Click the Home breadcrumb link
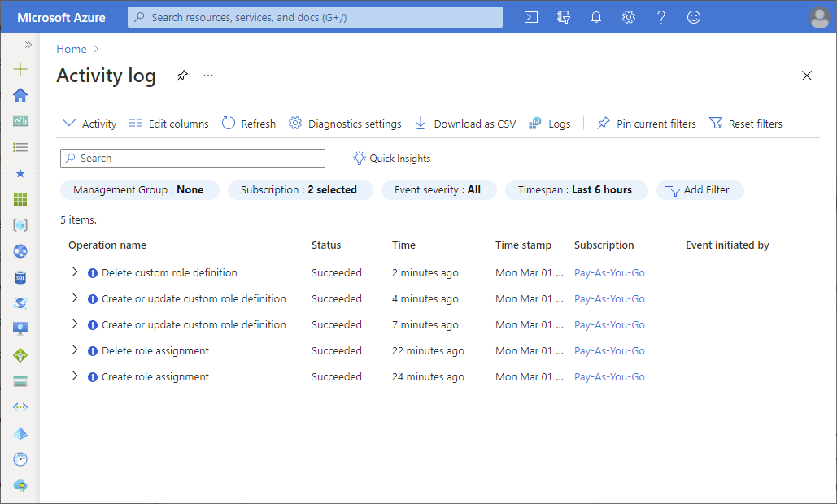Screen dimensions: 837x504 point(72,49)
